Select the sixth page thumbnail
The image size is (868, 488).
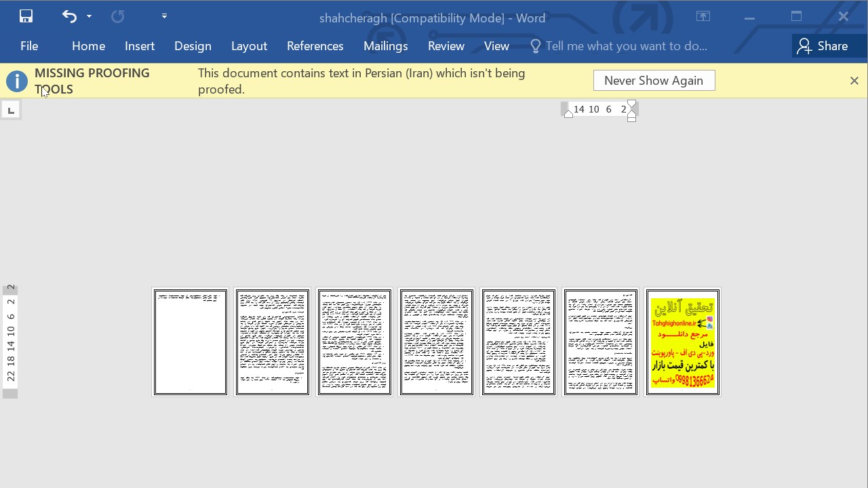[x=601, y=342]
